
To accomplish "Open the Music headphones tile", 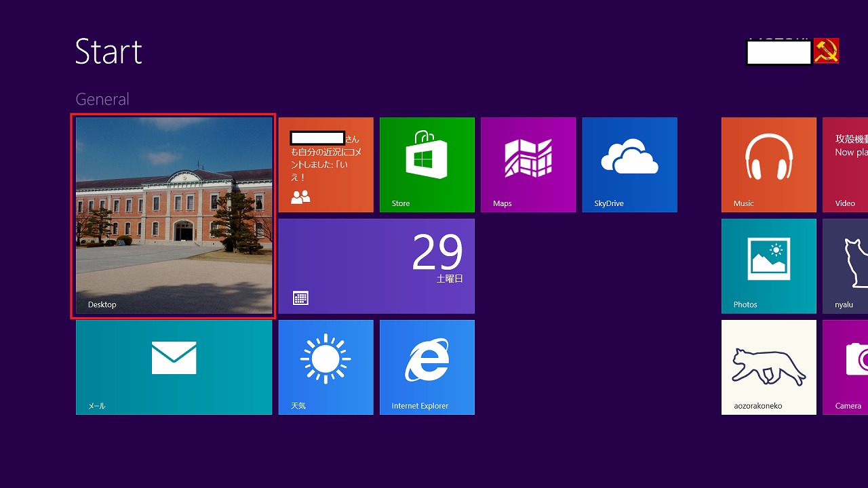I will [x=769, y=165].
